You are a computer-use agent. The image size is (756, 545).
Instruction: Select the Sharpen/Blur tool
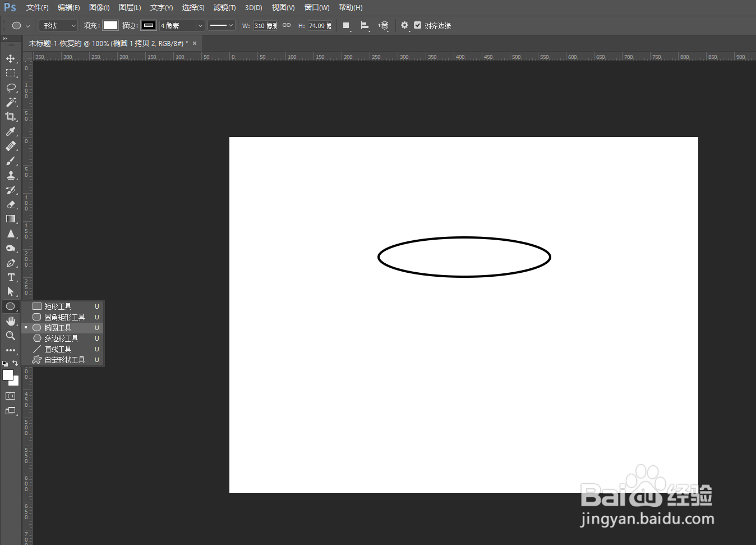pyautogui.click(x=11, y=233)
